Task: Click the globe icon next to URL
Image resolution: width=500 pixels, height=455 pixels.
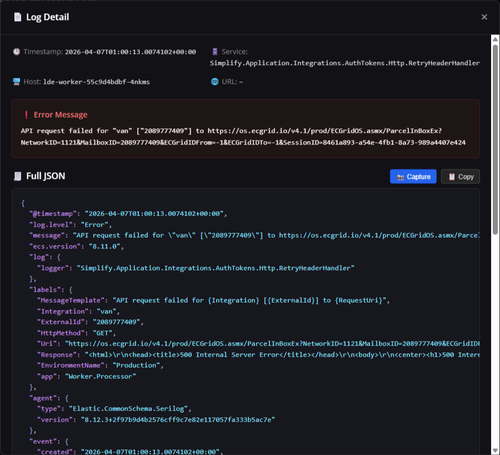Action: [x=215, y=82]
